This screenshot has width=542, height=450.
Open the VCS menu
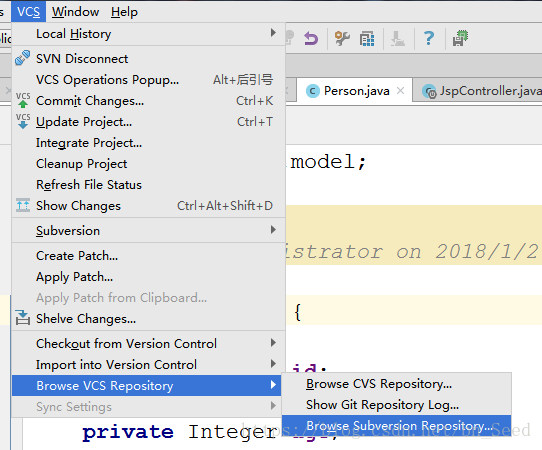coord(28,12)
